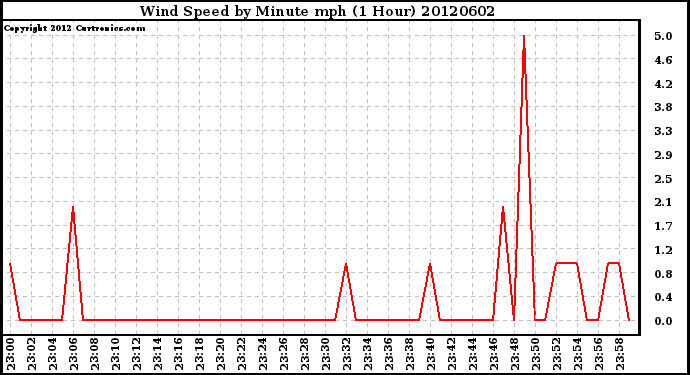Click the 23:26 time label

click(284, 354)
